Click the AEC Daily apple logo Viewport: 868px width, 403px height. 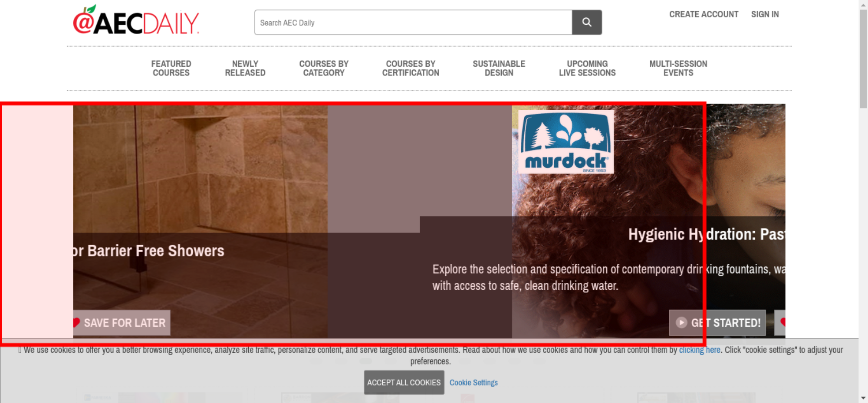136,21
